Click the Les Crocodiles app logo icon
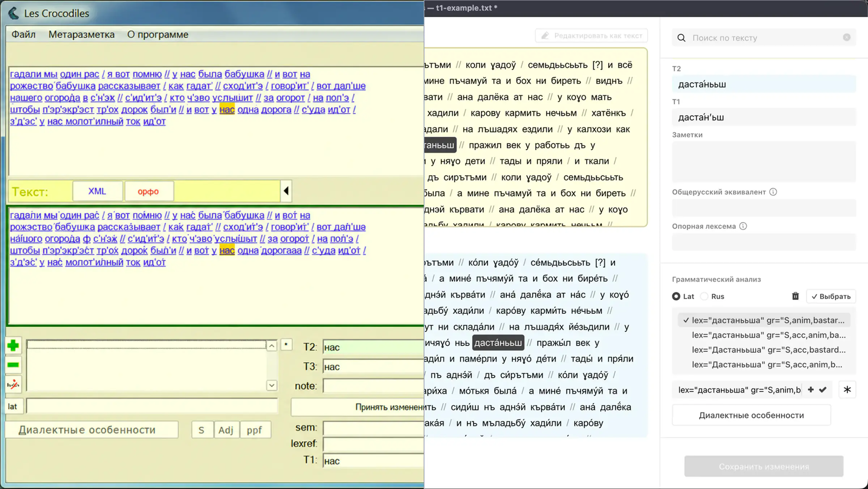 point(13,13)
